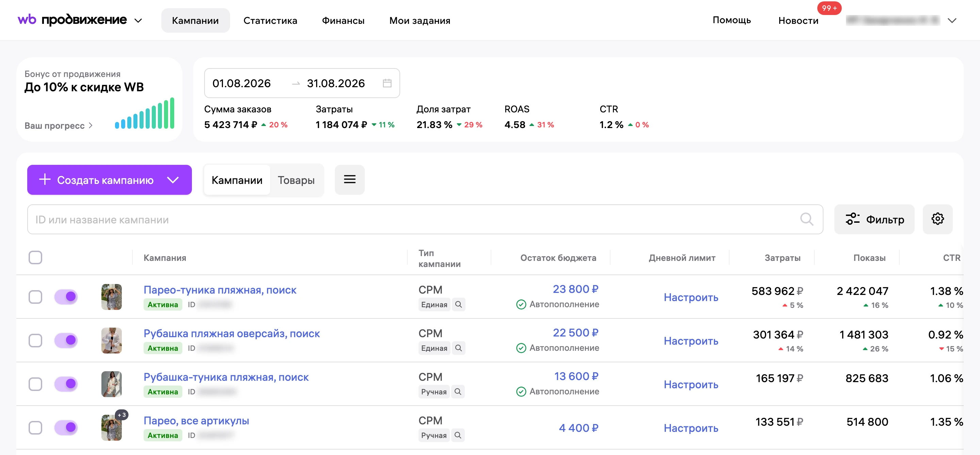
Task: Switch to the Товары tab
Action: click(x=296, y=180)
